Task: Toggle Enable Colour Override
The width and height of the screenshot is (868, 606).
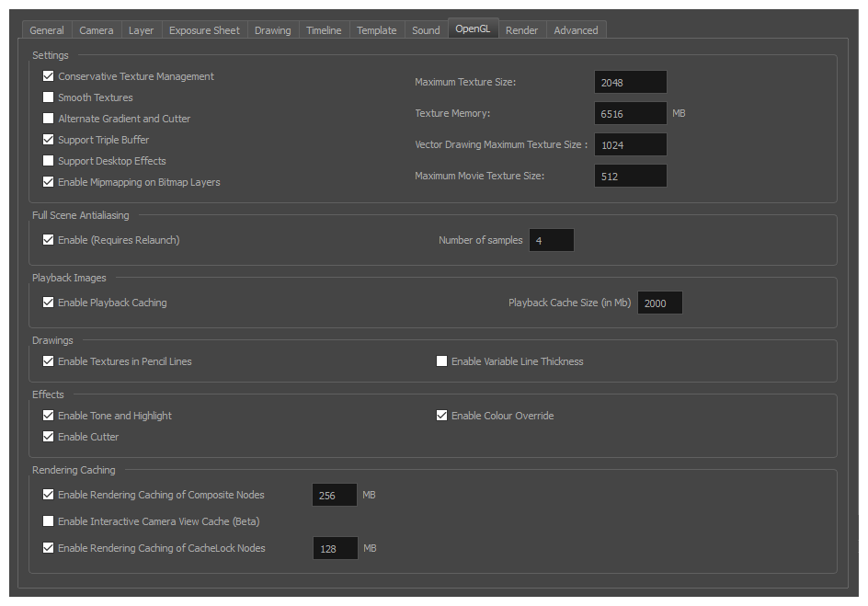Action: point(441,416)
